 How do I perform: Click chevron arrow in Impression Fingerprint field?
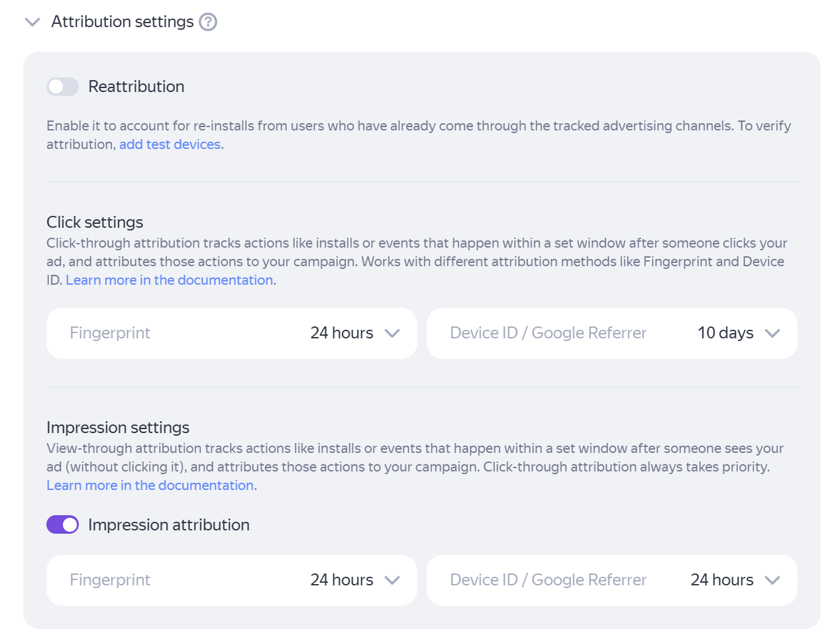[392, 580]
